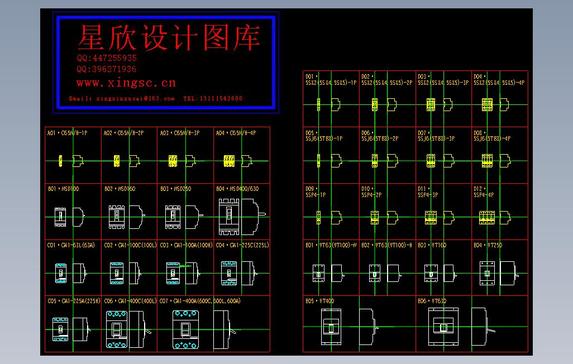
Task: Click the D12 cell label text
Action: (484, 192)
